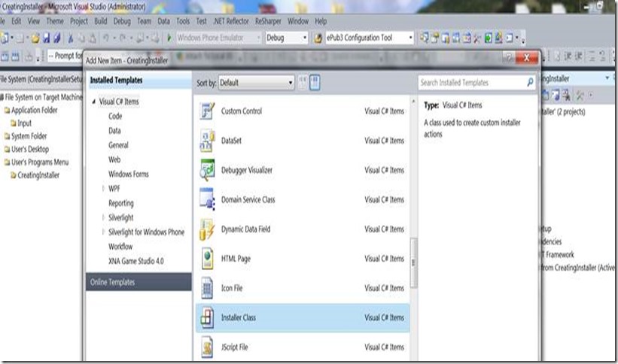Expand the WPF category node

tap(103, 189)
